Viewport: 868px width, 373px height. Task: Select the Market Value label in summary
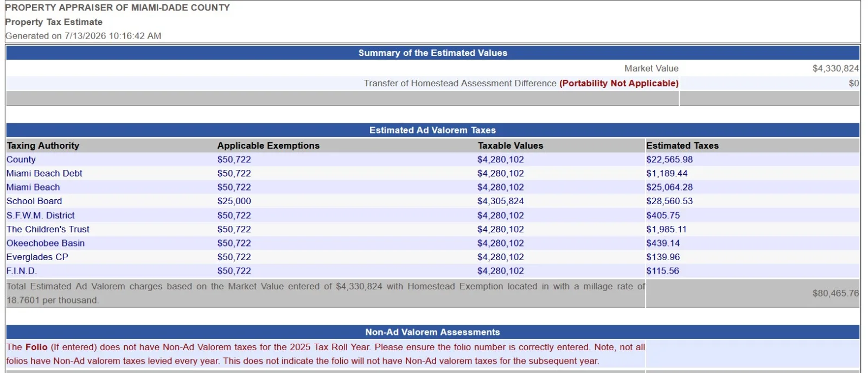(x=651, y=68)
